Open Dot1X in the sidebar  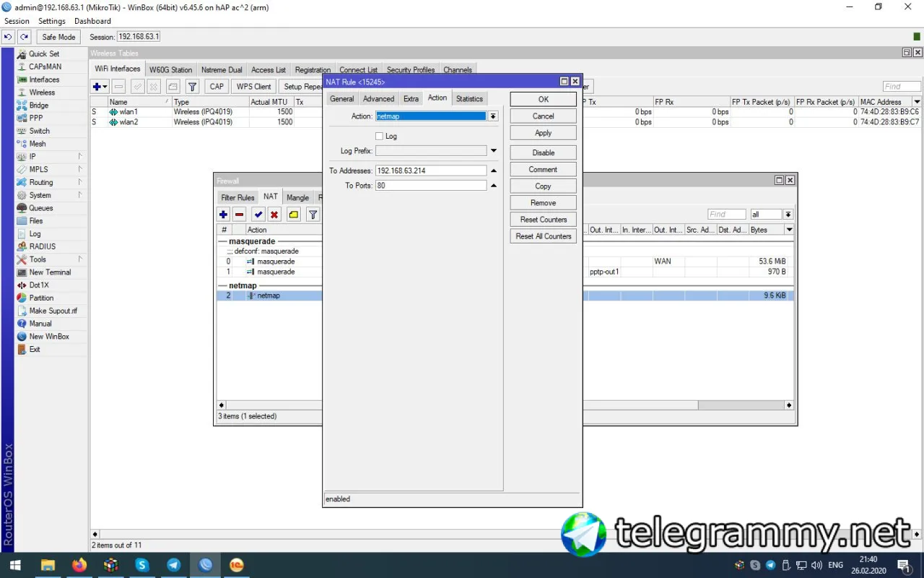pos(39,285)
